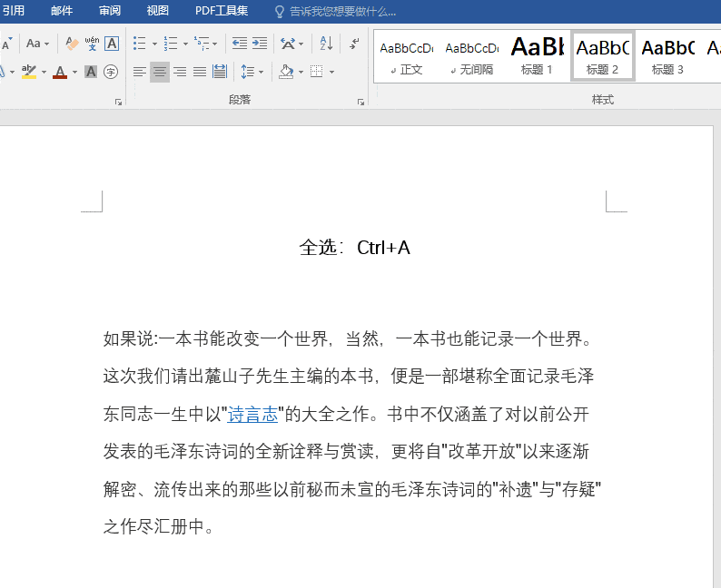Click the decrease indent icon
The height and width of the screenshot is (588, 721).
coord(239,44)
